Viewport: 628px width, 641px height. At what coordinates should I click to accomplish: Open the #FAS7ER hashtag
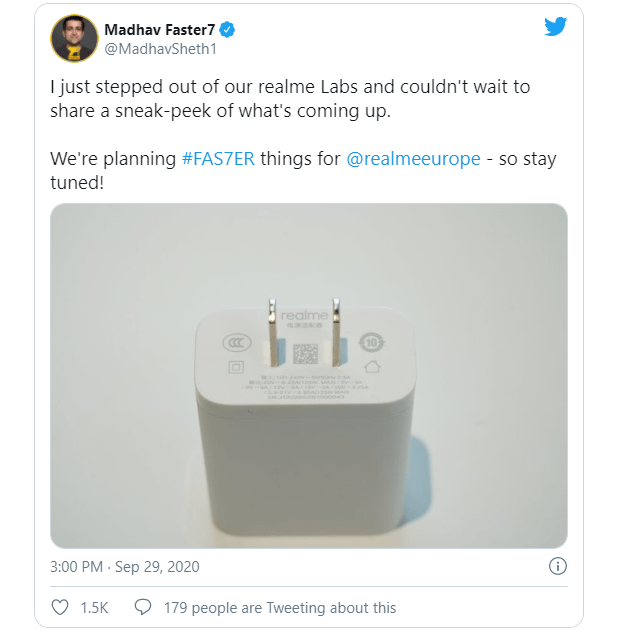[218, 159]
